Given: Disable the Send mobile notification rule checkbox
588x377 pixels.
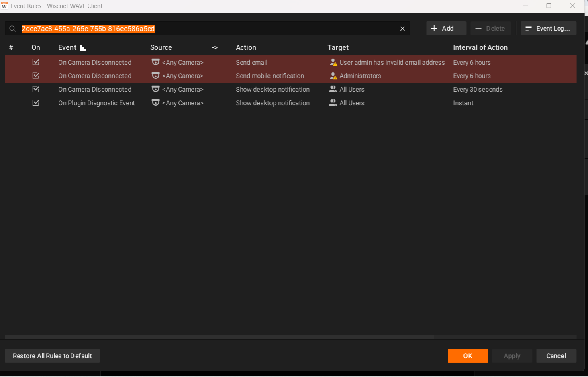Looking at the screenshot, I should coord(36,76).
